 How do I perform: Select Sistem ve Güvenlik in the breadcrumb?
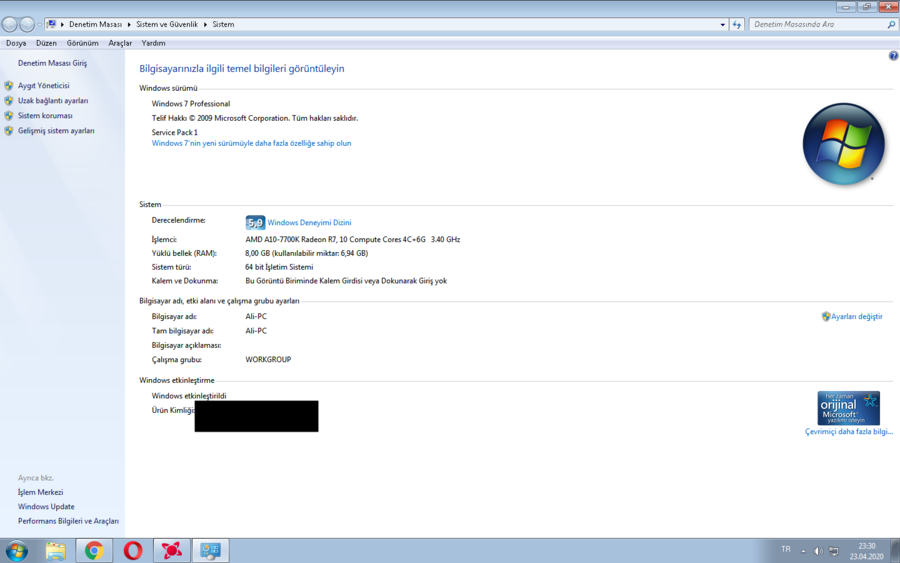166,25
